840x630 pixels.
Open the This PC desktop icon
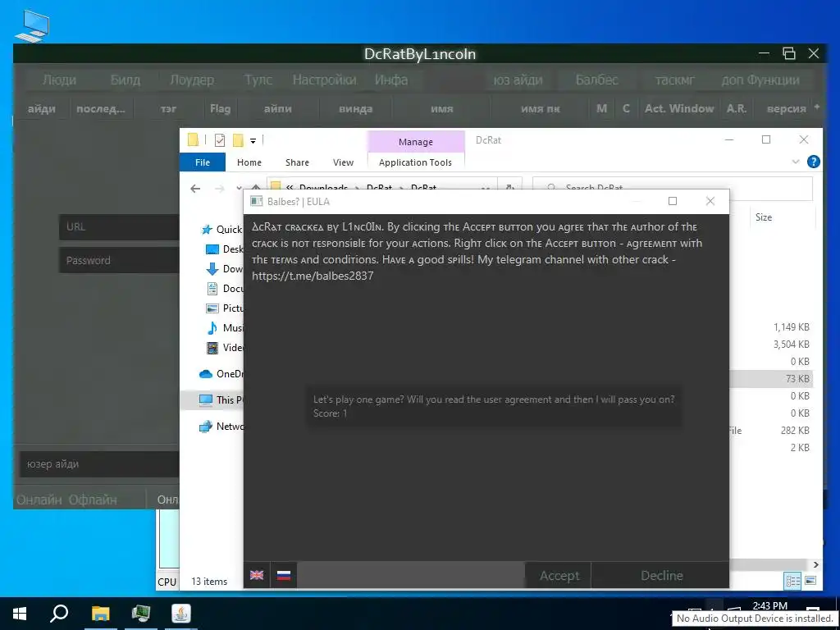[x=33, y=25]
